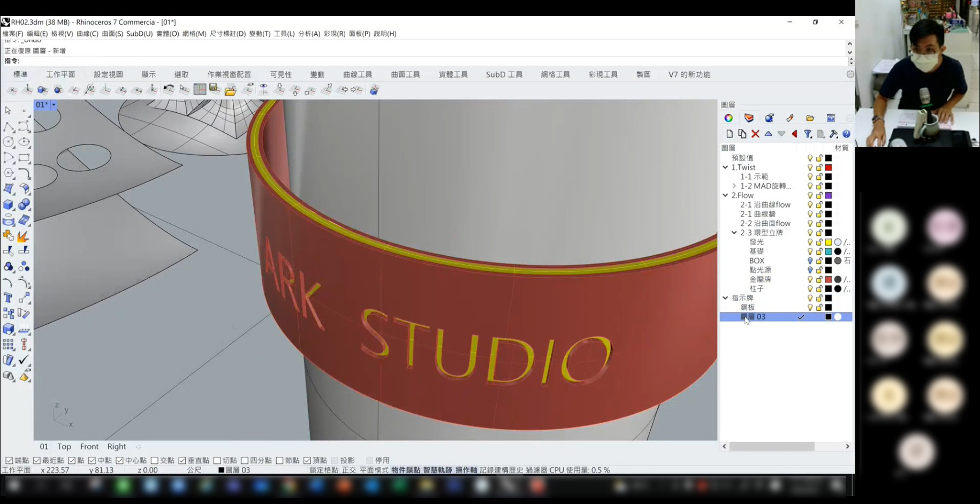Pick the Ellipse drawing tool
The width and height of the screenshot is (980, 504).
coord(24,142)
